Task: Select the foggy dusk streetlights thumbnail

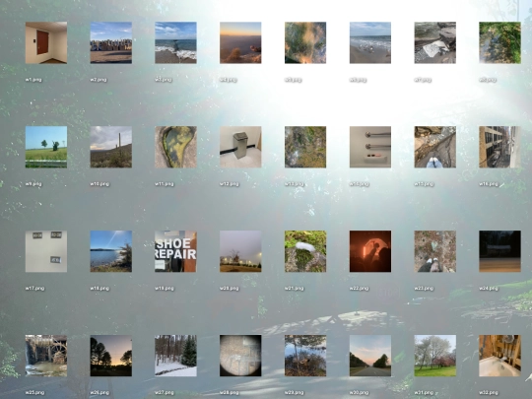Action: pos(240,251)
